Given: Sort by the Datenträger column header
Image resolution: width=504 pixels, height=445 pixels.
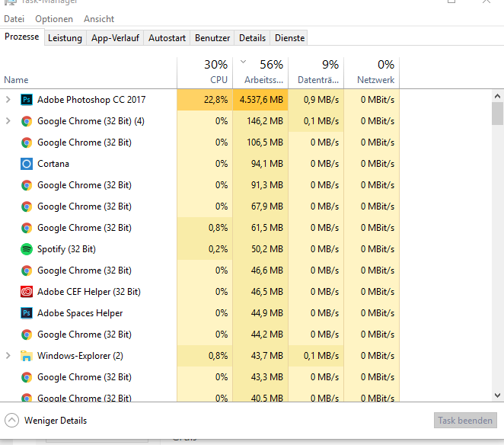Looking at the screenshot, I should point(316,72).
